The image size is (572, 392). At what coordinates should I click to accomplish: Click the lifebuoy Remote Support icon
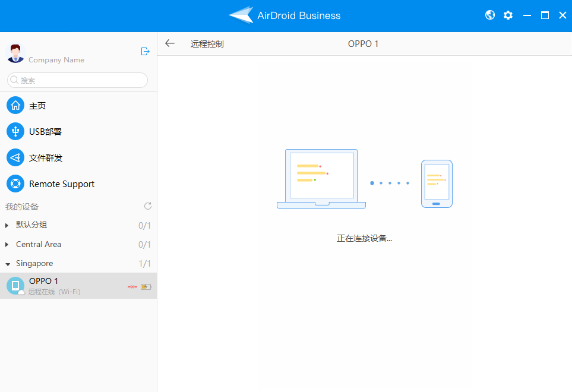15,184
